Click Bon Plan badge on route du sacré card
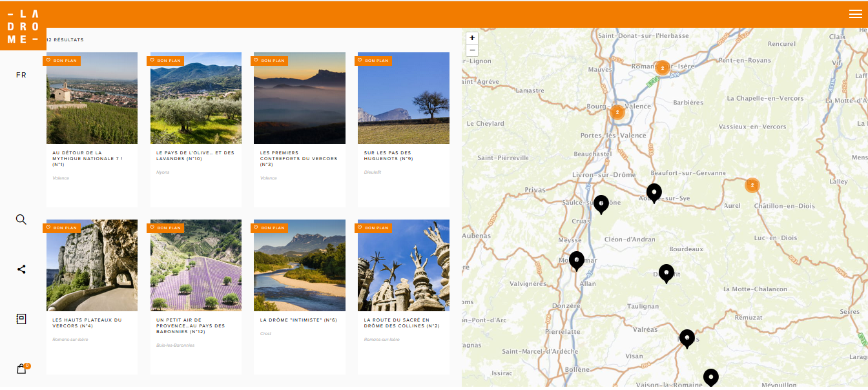Image resolution: width=868 pixels, height=390 pixels. point(373,228)
